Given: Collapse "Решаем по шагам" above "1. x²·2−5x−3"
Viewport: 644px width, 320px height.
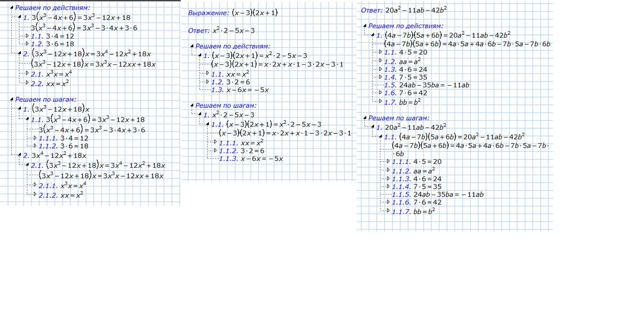Looking at the screenshot, I should [192, 106].
